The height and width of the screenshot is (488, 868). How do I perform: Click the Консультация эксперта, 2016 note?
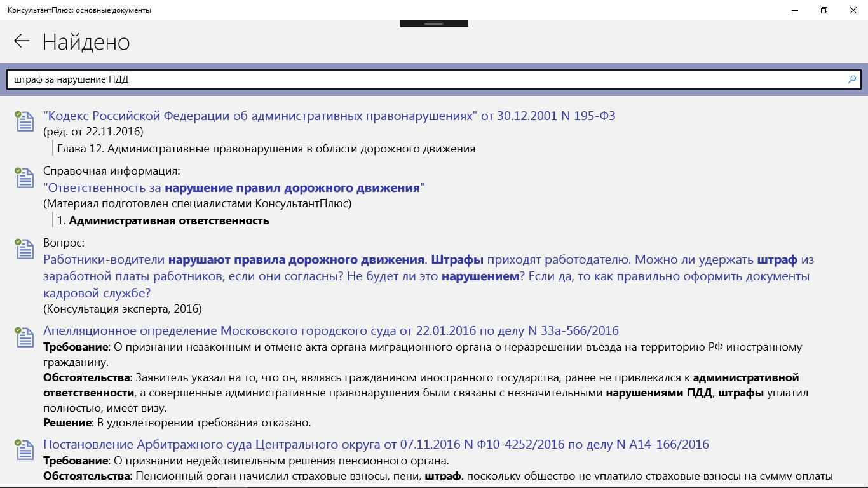(123, 309)
